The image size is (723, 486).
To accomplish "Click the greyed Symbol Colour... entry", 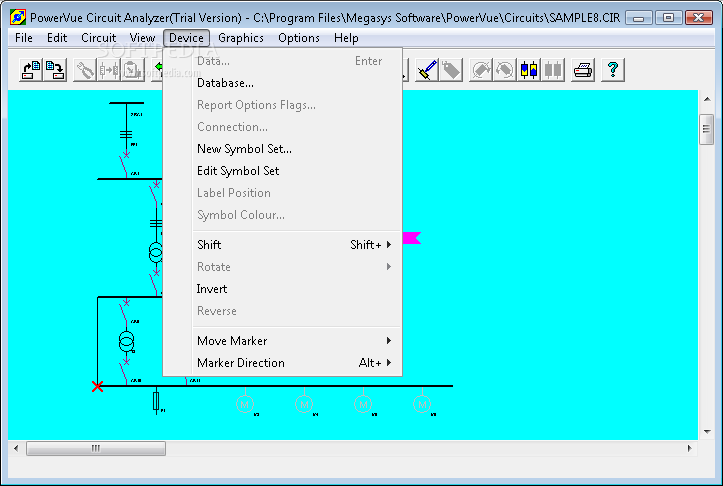I will pyautogui.click(x=283, y=215).
